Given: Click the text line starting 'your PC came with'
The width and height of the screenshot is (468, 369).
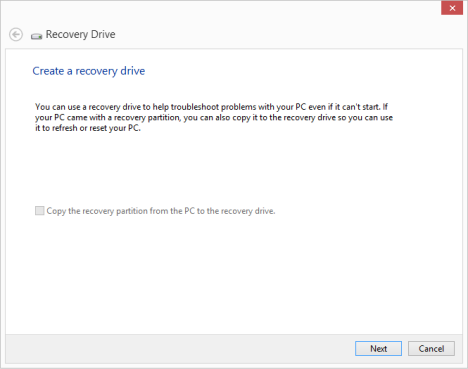Looking at the screenshot, I should [x=214, y=118].
